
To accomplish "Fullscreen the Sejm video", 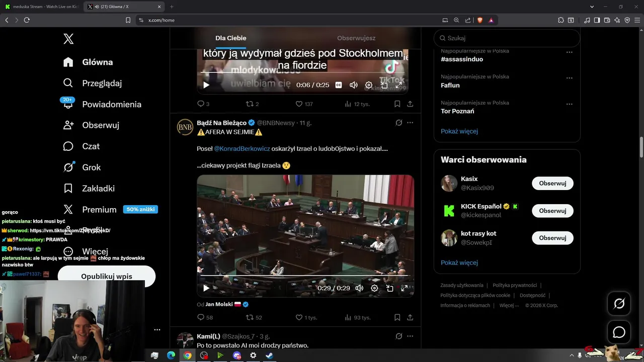I will click(x=404, y=288).
